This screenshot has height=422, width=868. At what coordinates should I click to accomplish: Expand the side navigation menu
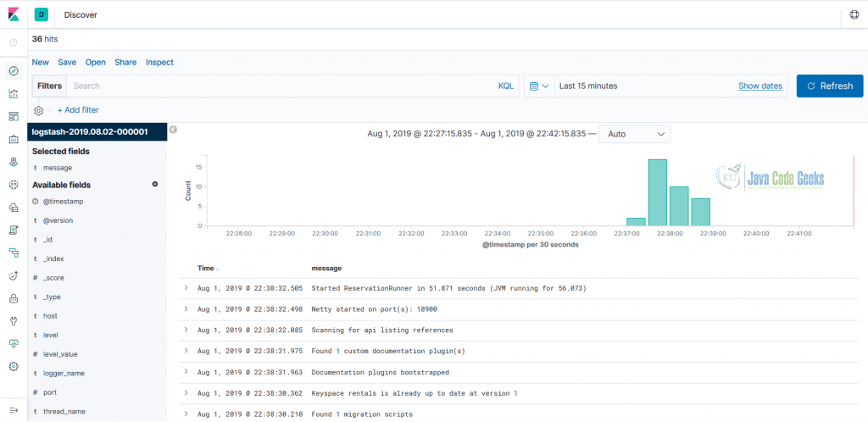pyautogui.click(x=14, y=410)
